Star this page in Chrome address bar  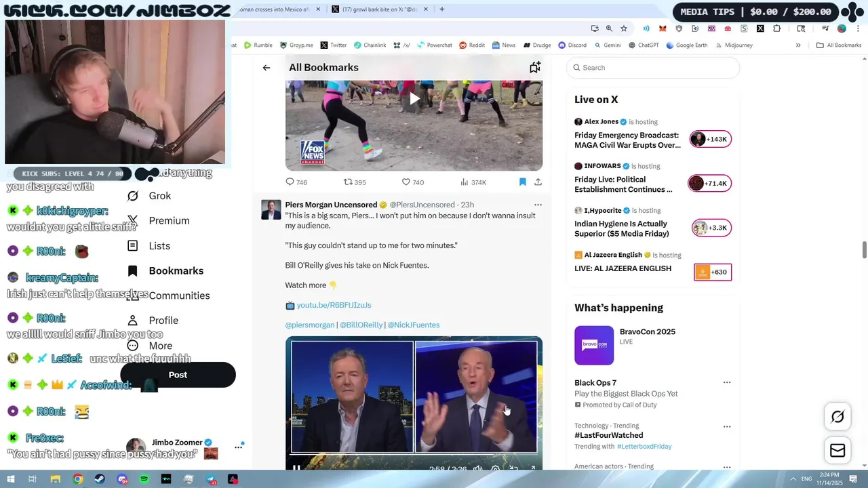(x=624, y=28)
